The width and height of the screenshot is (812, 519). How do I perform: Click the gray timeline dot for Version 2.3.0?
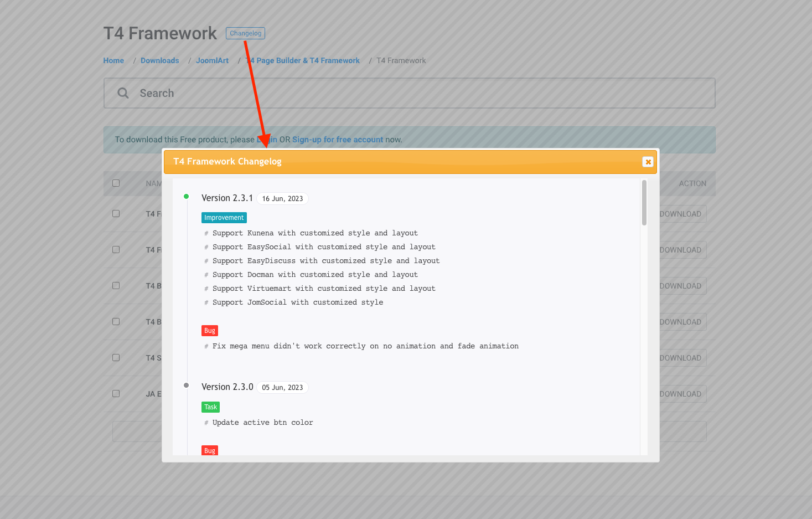pyautogui.click(x=187, y=386)
